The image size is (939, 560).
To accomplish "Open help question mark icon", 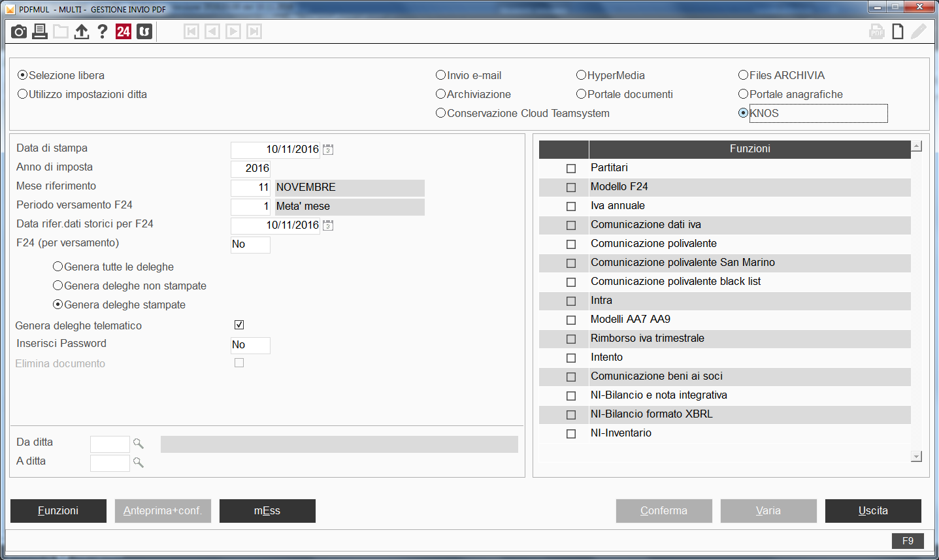I will [x=103, y=31].
